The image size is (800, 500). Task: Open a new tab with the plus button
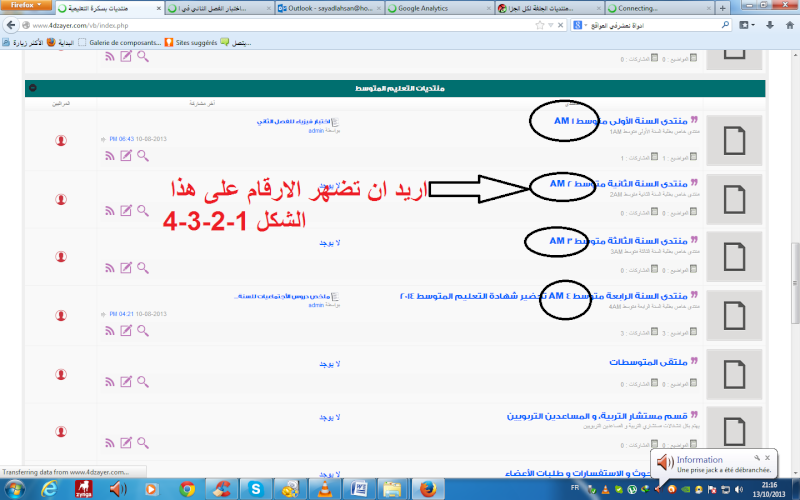722,8
